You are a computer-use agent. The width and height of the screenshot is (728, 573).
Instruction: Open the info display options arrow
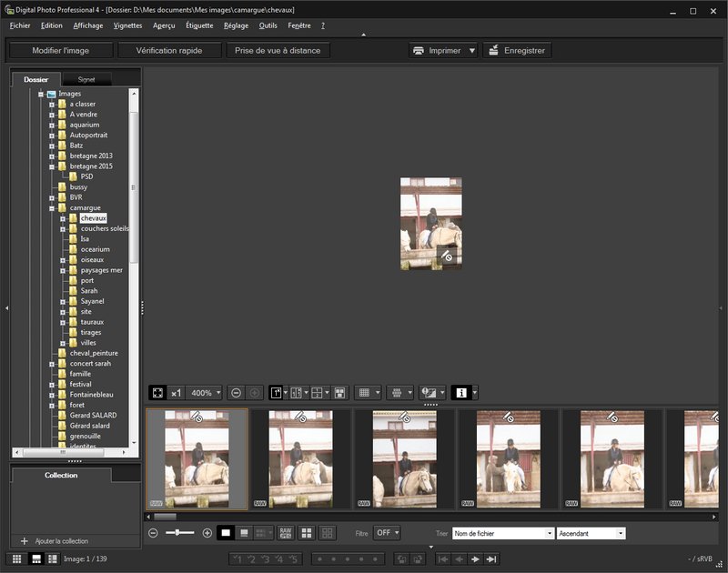click(474, 393)
